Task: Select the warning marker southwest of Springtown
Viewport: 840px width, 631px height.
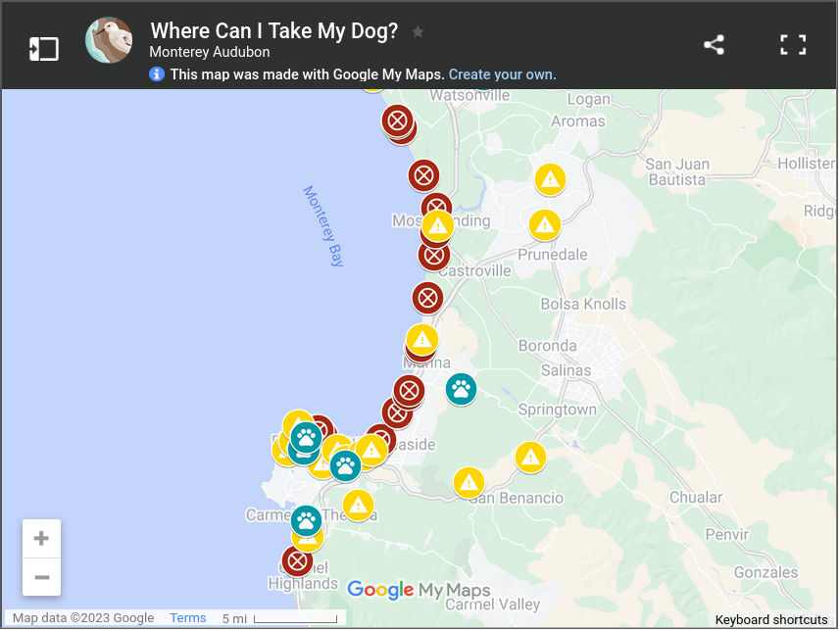Action: (x=530, y=457)
